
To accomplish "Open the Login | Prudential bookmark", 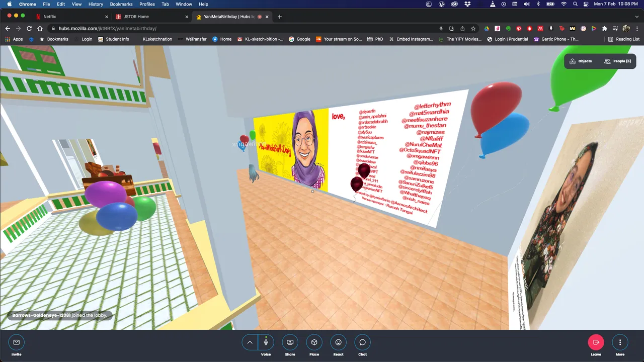I will 508,39.
